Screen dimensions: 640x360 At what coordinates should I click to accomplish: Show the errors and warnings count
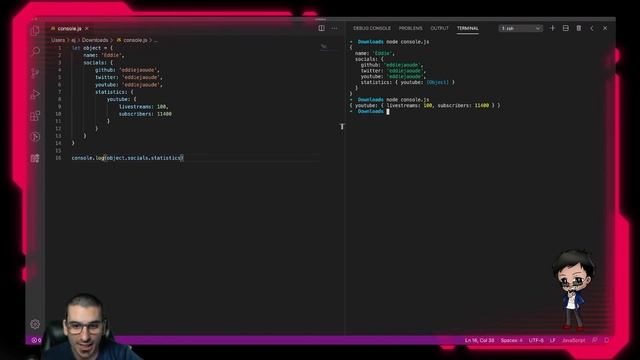[36, 340]
